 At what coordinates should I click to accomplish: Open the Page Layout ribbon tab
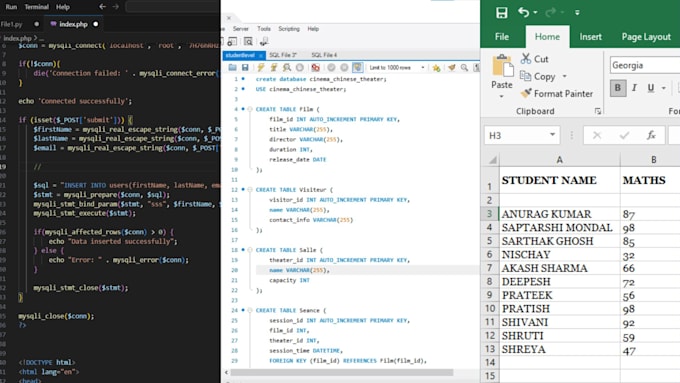point(646,37)
